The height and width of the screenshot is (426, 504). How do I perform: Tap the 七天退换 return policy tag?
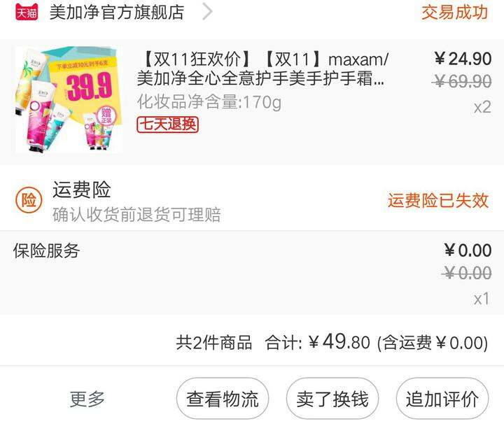pos(167,125)
